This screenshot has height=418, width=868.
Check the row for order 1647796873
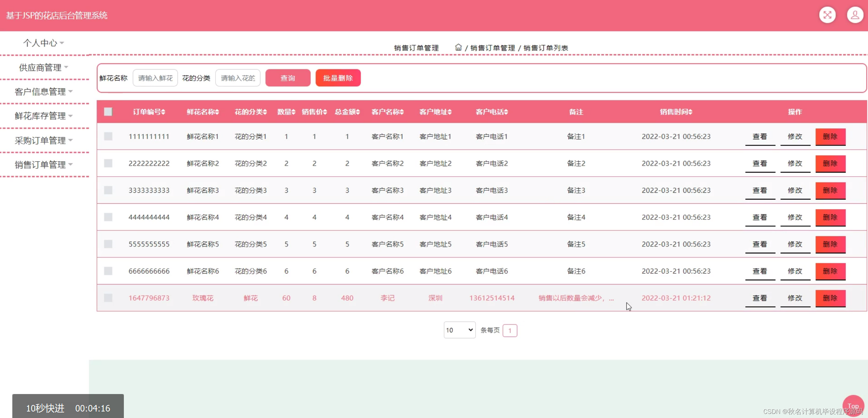[x=108, y=298]
